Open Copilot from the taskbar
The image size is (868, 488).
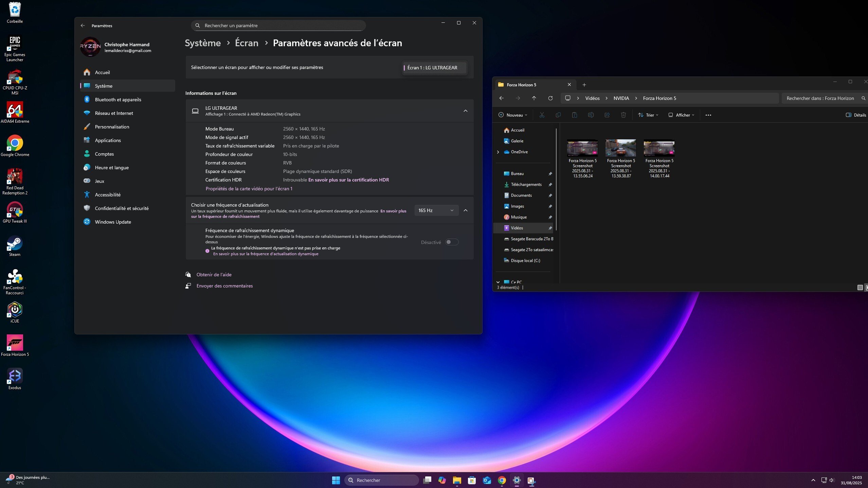[x=442, y=480]
